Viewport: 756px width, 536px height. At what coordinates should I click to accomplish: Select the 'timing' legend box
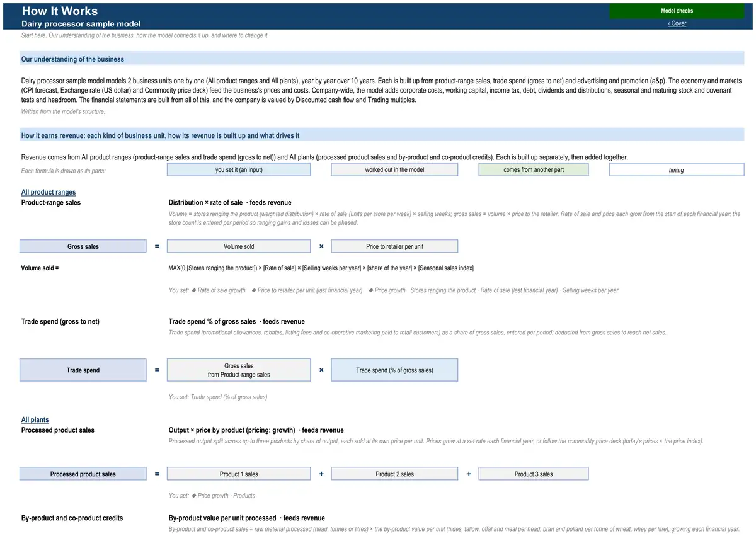coord(677,170)
